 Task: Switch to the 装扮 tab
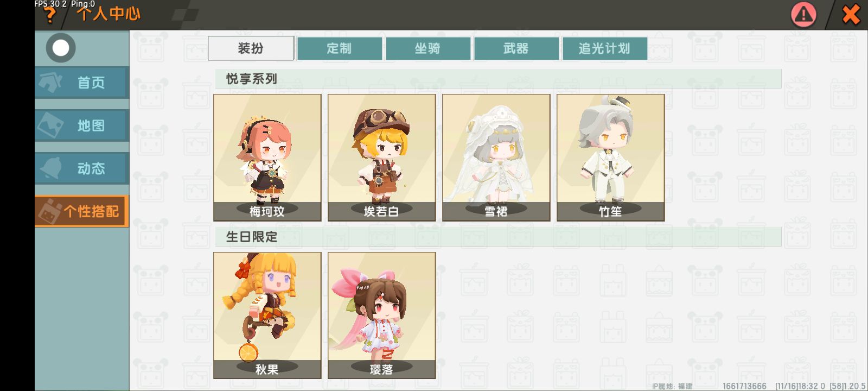(x=251, y=48)
